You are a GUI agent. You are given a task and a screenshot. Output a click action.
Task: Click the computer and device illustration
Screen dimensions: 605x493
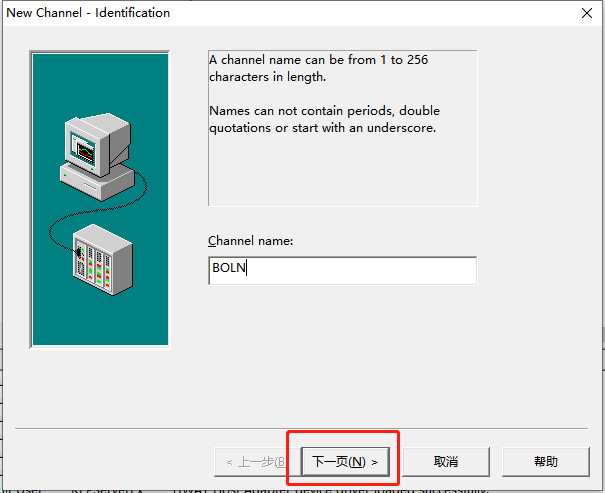tap(100, 199)
